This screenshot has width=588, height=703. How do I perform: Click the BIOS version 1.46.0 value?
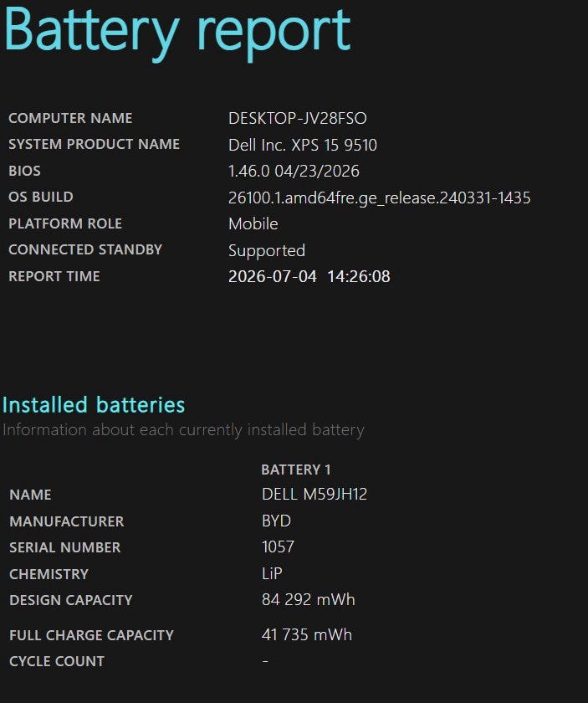[x=294, y=171]
